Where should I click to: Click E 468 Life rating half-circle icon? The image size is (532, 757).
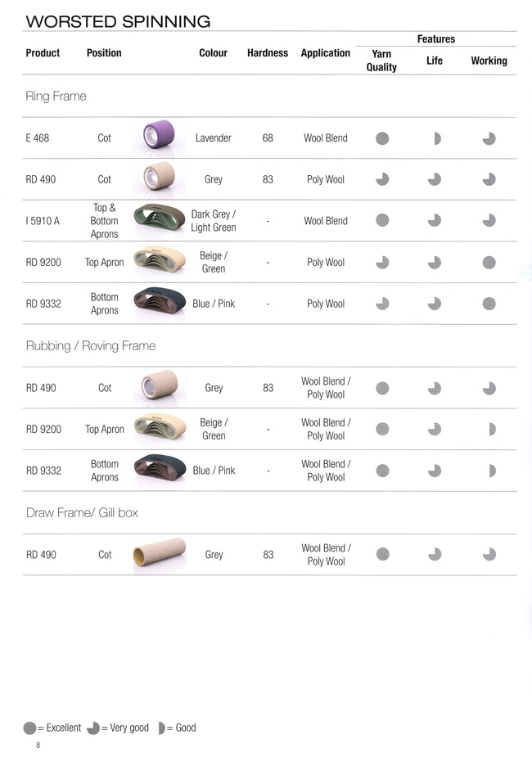(437, 138)
